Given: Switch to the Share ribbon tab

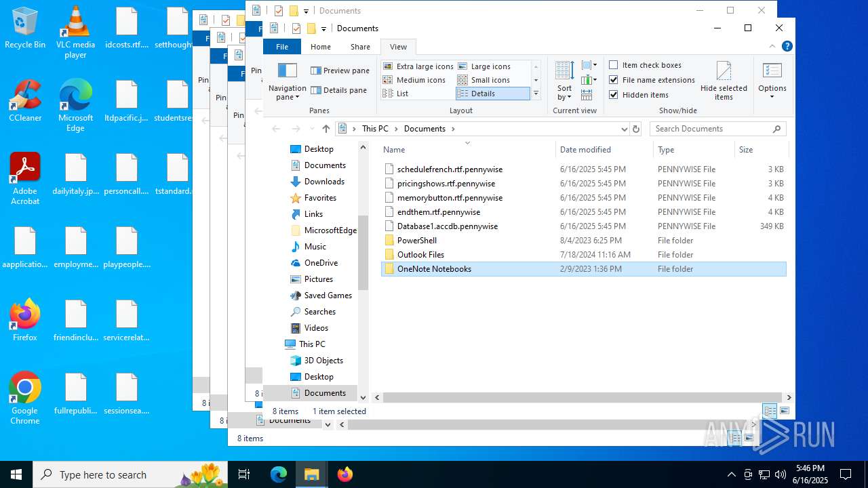Looking at the screenshot, I should point(360,47).
